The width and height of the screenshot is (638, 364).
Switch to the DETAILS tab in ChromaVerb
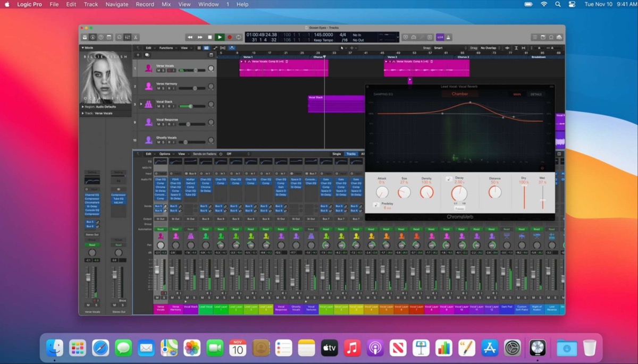tap(536, 95)
